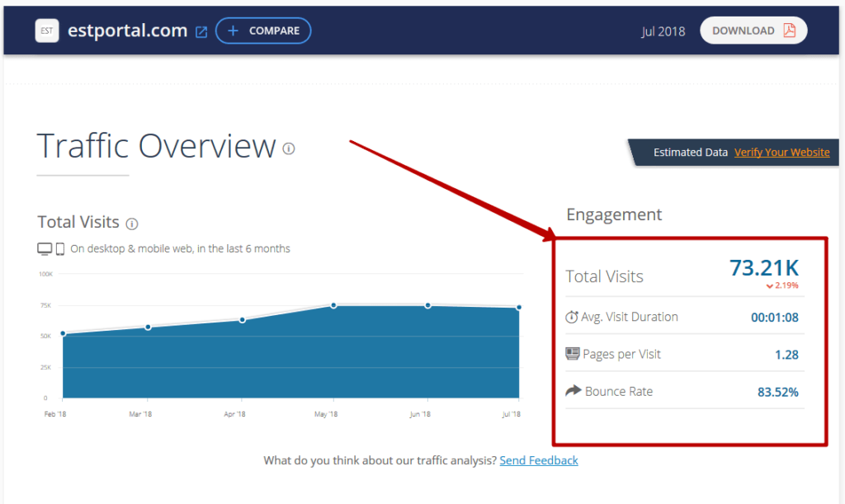This screenshot has width=845, height=504.
Task: Open the Verify Your Website link
Action: 781,153
